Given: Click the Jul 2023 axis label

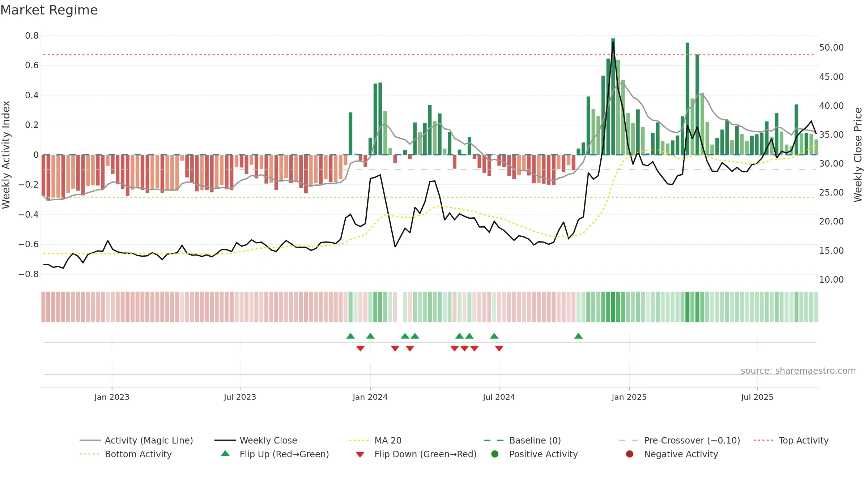Looking at the screenshot, I should tap(240, 397).
